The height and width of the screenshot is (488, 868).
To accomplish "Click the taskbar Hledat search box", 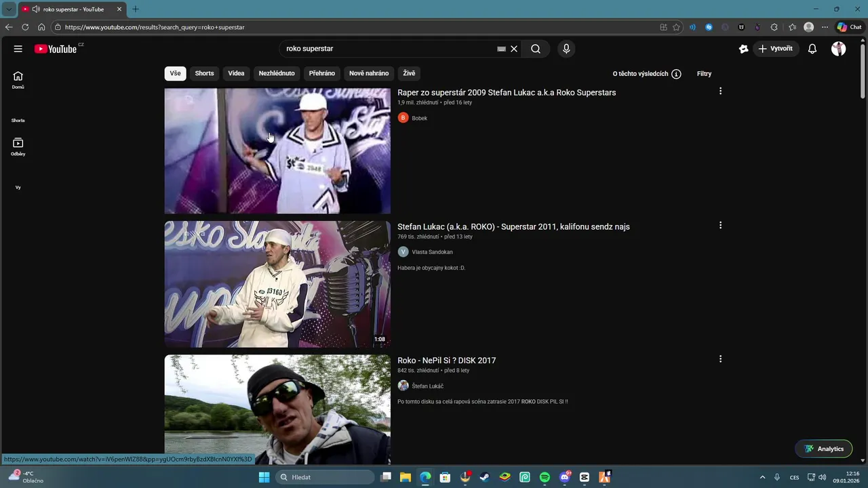I will [325, 477].
